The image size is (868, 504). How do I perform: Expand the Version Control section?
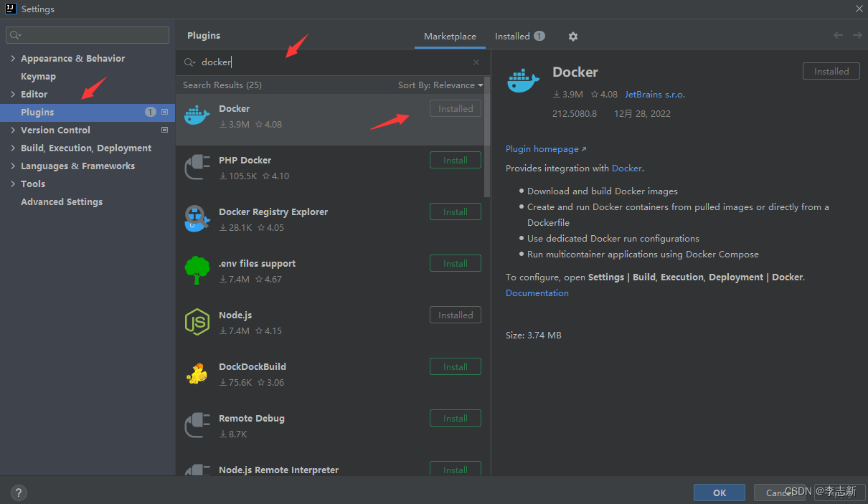click(13, 130)
